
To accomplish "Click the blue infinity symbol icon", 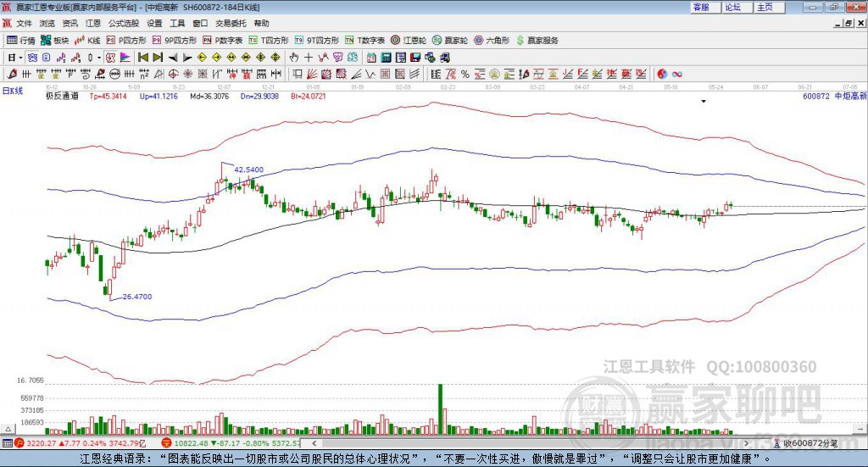I will point(677,74).
